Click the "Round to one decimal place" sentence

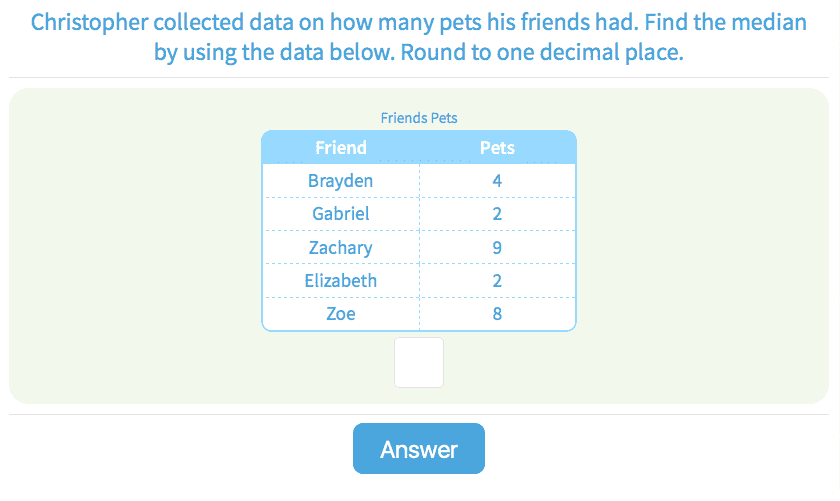click(x=542, y=53)
